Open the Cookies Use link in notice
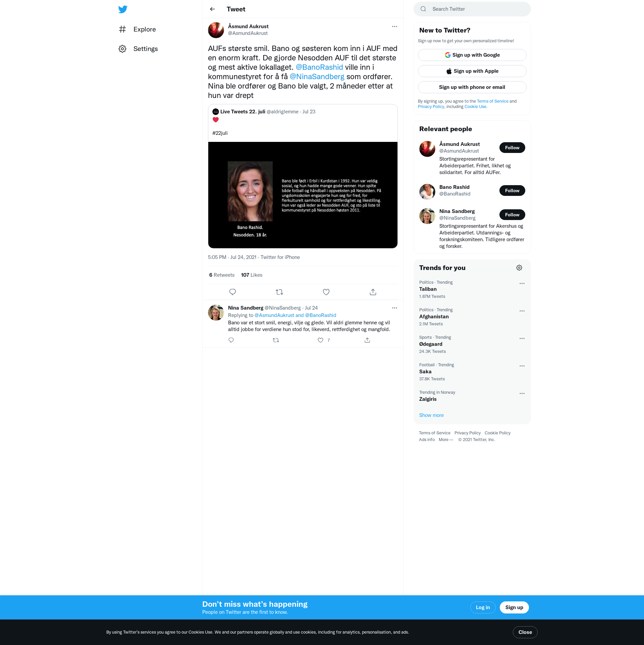 [201, 632]
